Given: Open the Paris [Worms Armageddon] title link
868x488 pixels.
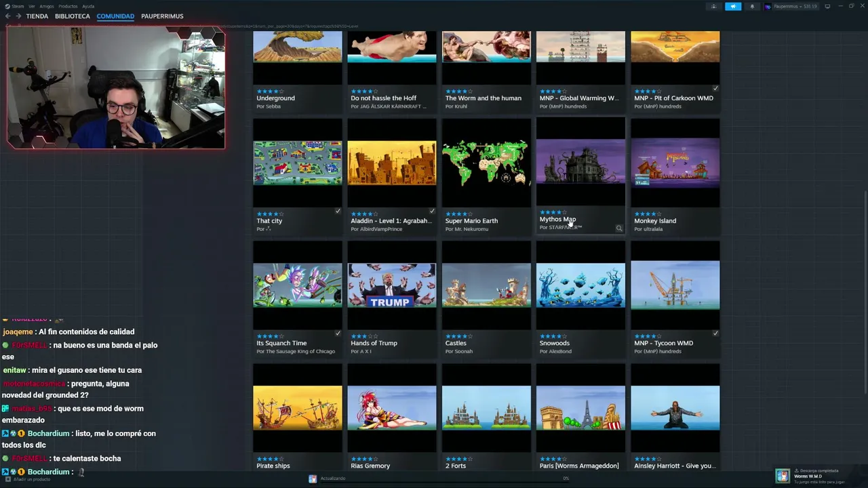Looking at the screenshot, I should pos(579,466).
